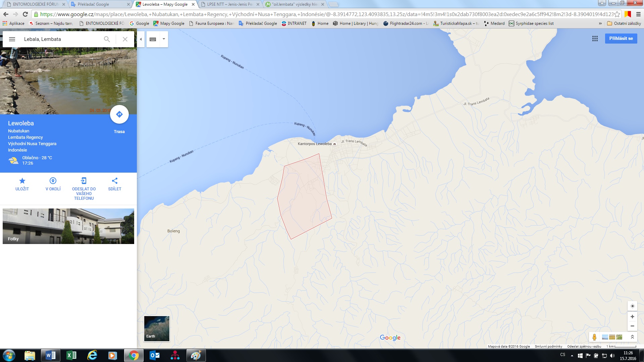This screenshot has width=644, height=362.
Task: Open the Google apps grid menu
Action: tap(595, 39)
